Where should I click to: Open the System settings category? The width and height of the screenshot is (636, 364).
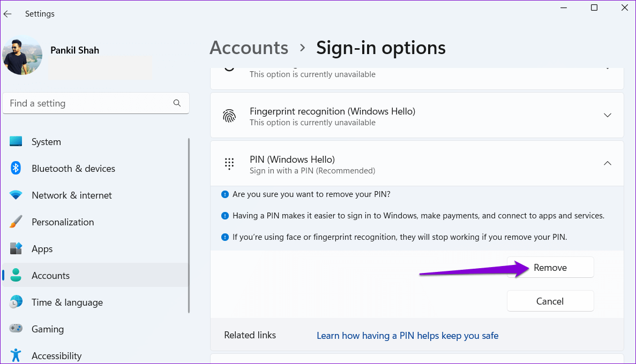tap(95, 142)
